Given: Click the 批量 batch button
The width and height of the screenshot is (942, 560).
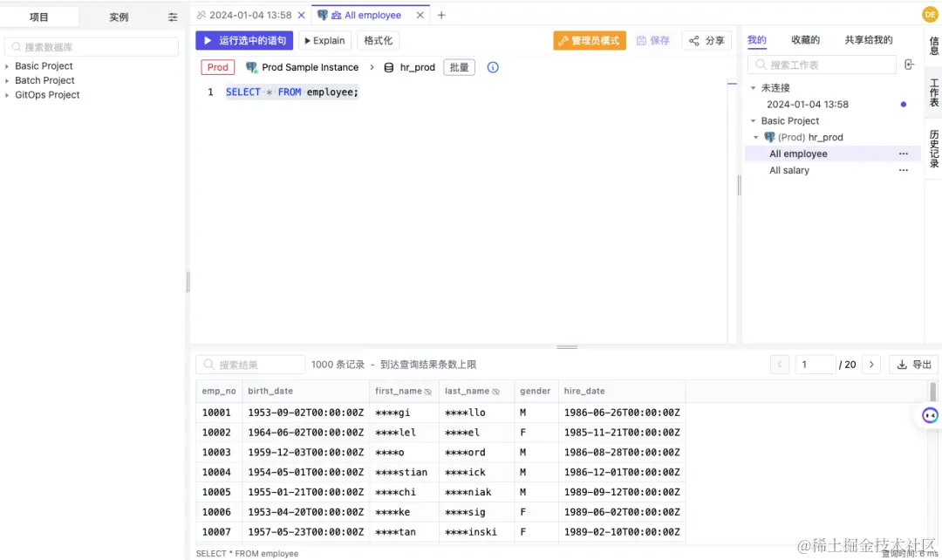Looking at the screenshot, I should pos(459,67).
